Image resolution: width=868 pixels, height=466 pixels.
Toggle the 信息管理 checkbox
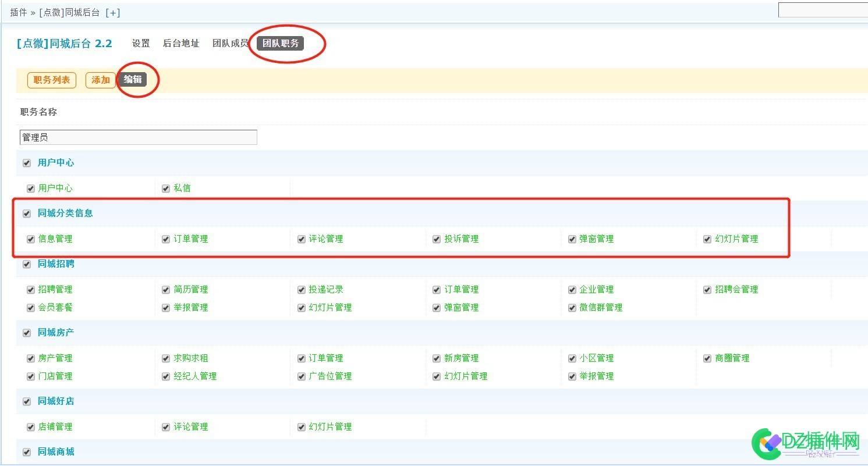pos(31,239)
